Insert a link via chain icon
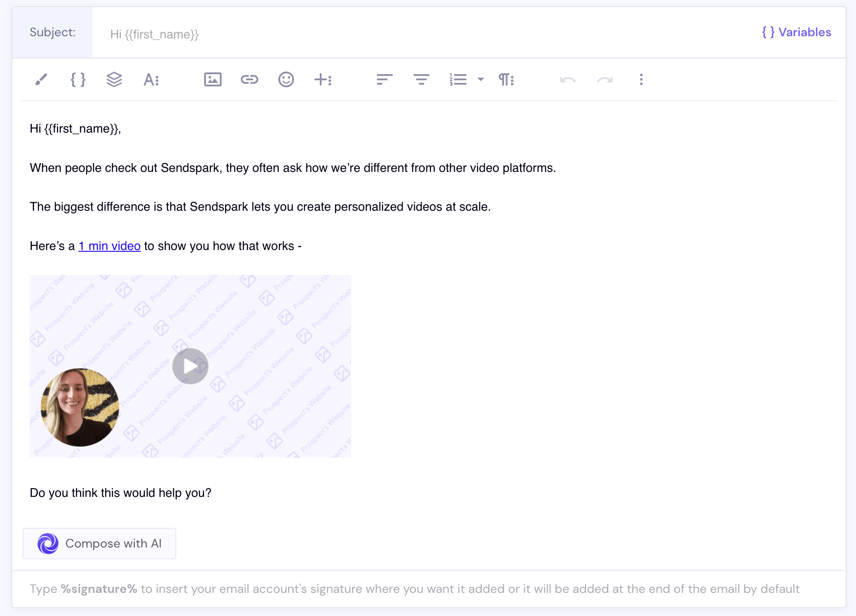Viewport: 856px width, 616px height. (x=250, y=79)
